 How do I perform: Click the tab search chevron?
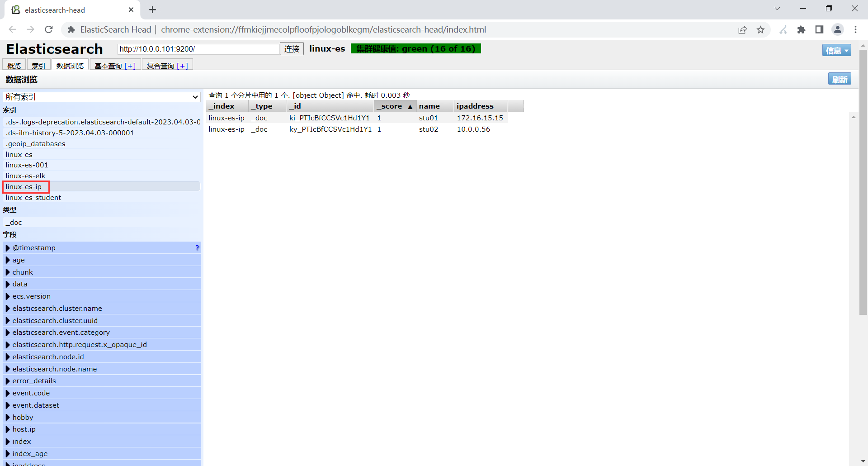pyautogui.click(x=778, y=9)
